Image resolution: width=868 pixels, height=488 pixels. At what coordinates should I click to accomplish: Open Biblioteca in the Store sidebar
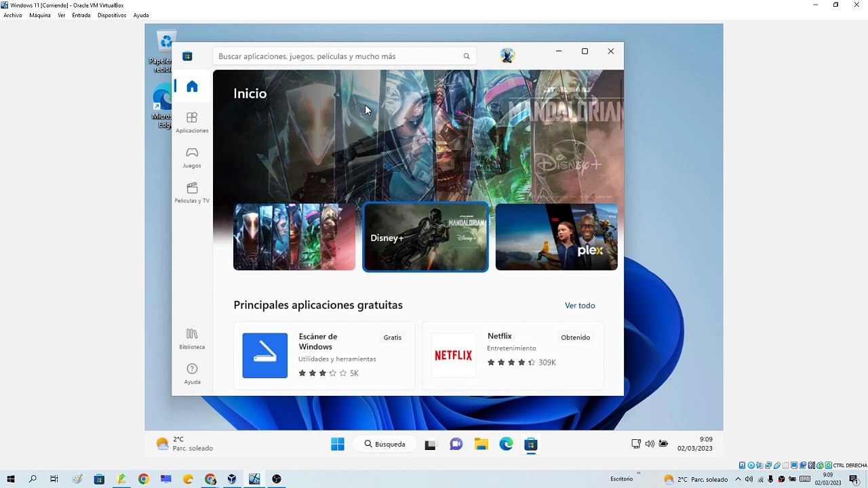point(192,339)
